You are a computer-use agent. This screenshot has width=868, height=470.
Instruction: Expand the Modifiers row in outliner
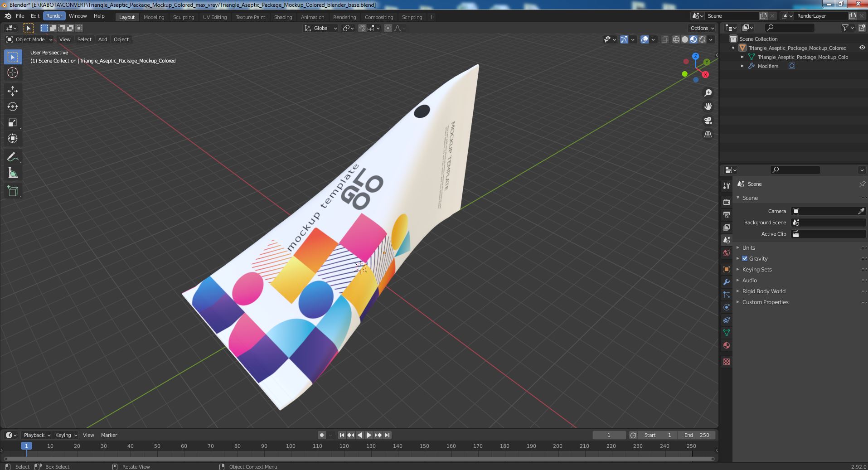tap(742, 66)
